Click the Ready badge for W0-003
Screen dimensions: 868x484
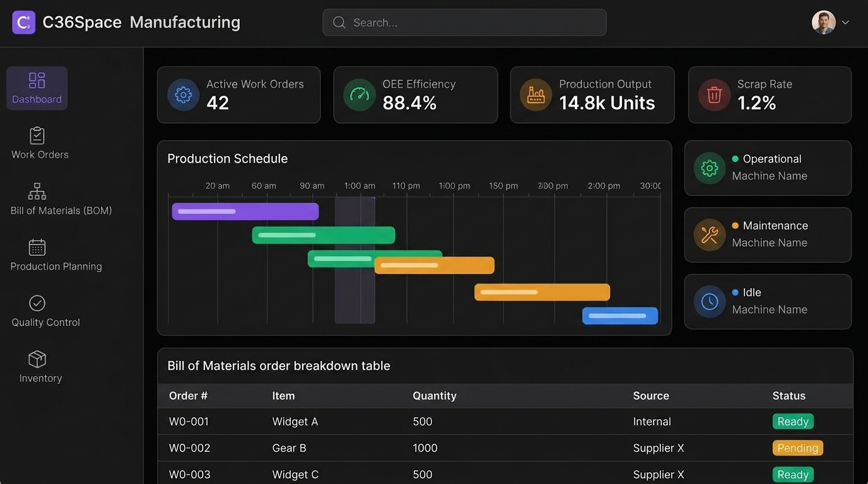(793, 475)
